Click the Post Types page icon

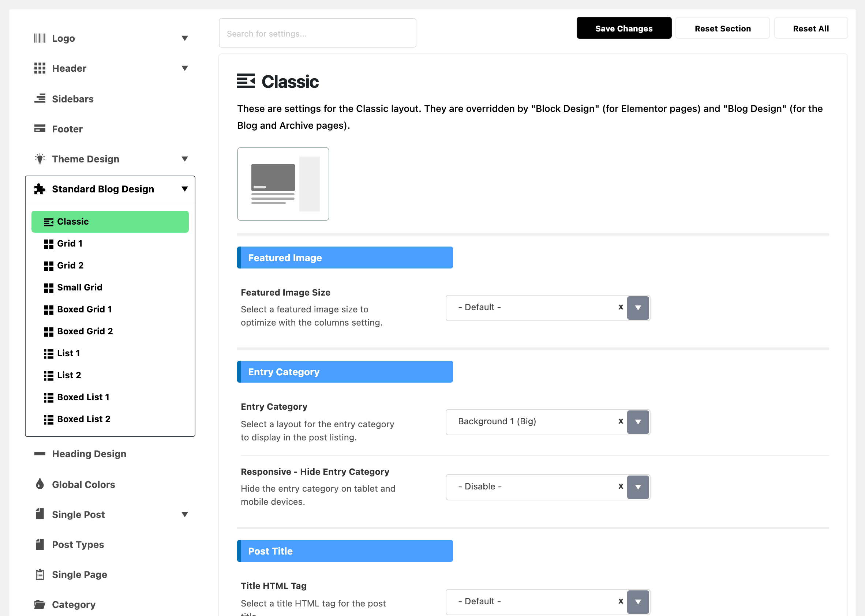pyautogui.click(x=40, y=544)
